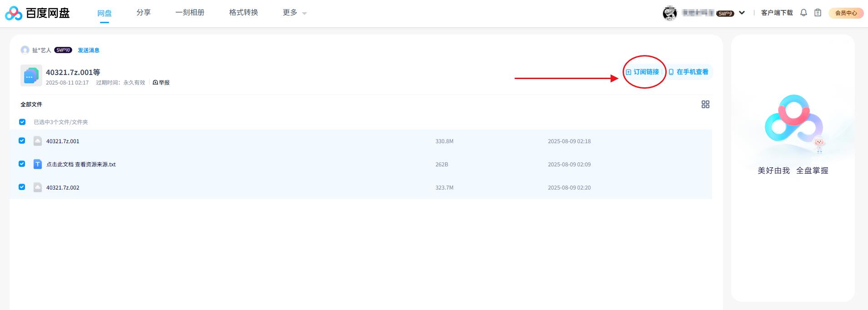Click the 发送消息 link

(89, 50)
